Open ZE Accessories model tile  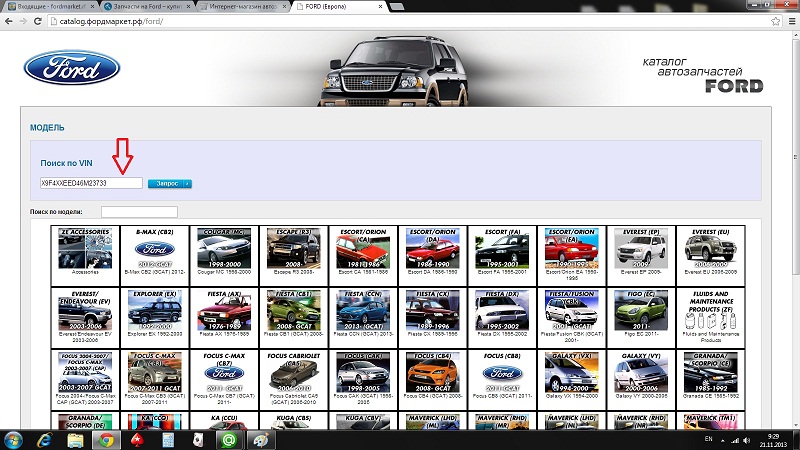85,256
